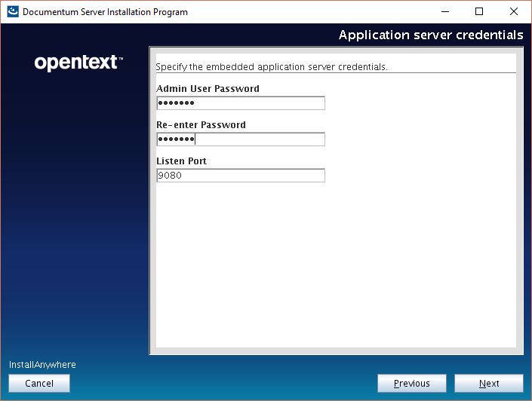532x401 pixels.
Task: Close the Documentum Server Installation Program
Action: [x=513, y=12]
